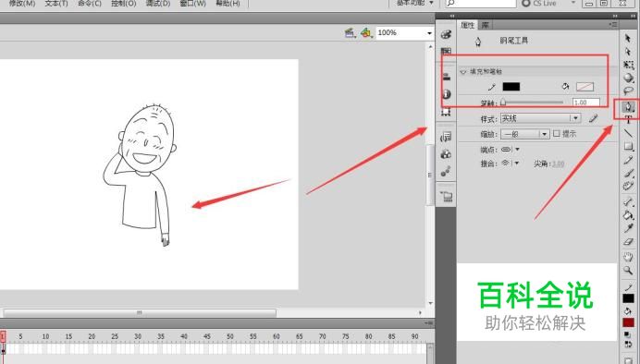The image size is (640, 364).
Task: Click the stage vertical scrollbar thumb
Action: click(429, 176)
